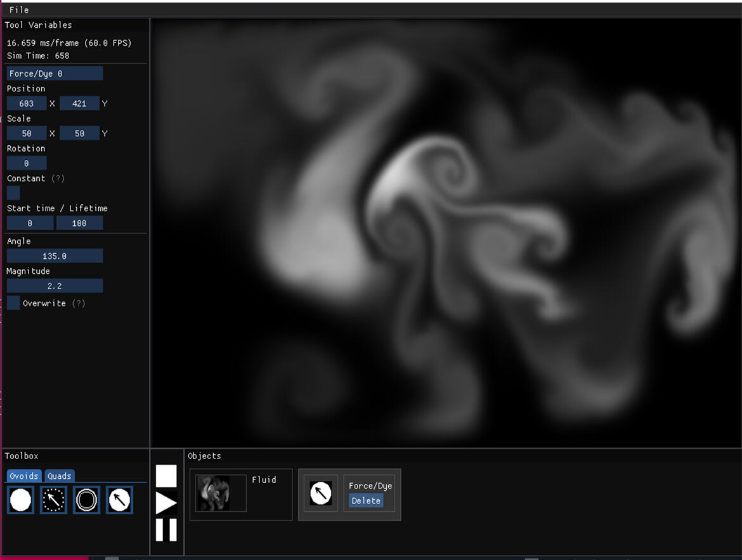742x560 pixels.
Task: Select the Fluid object thumbnail
Action: pyautogui.click(x=221, y=493)
